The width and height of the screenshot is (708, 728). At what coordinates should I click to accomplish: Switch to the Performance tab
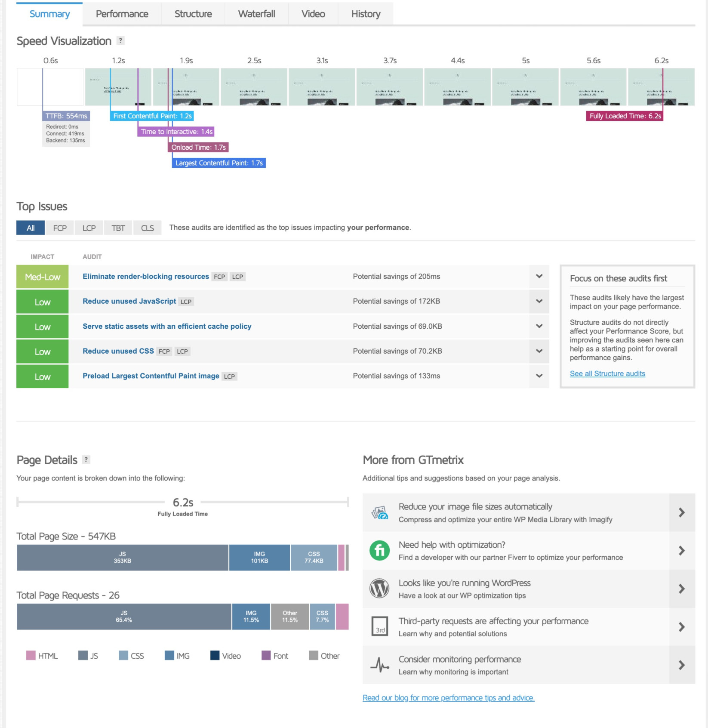(122, 14)
